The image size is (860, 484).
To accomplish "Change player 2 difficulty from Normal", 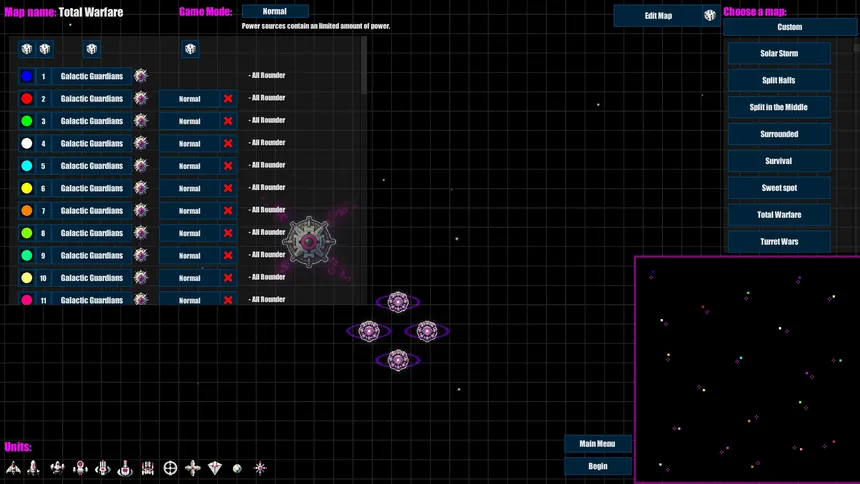I will (x=189, y=99).
